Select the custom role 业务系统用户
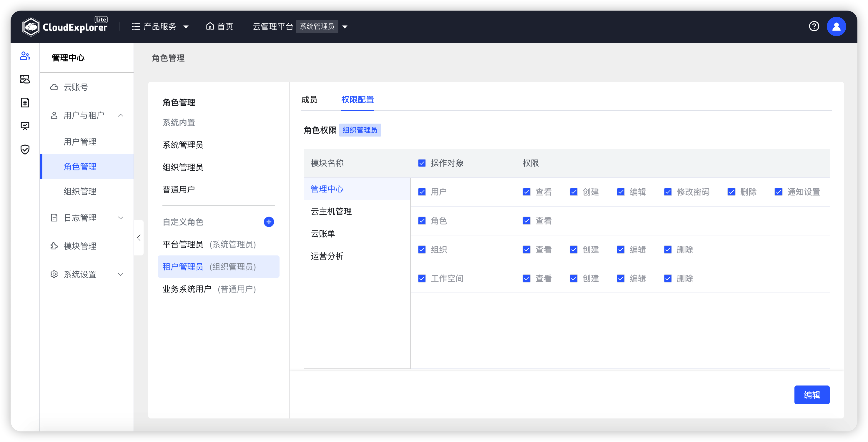 point(218,289)
